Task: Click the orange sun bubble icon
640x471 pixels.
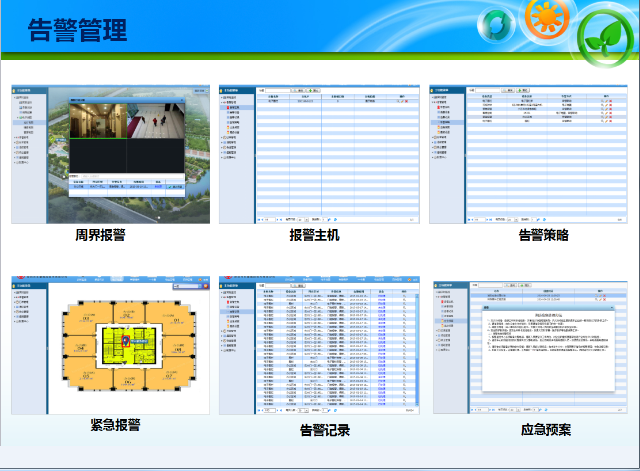Action: [x=548, y=18]
